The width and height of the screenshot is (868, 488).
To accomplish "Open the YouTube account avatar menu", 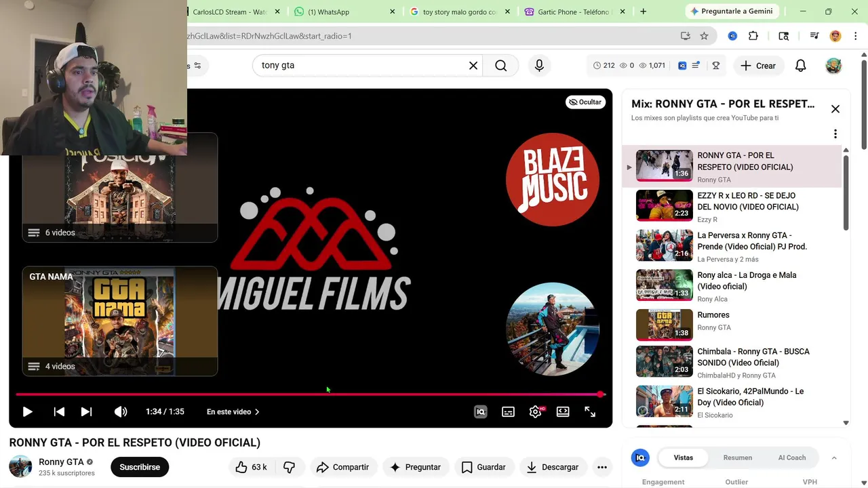I will (x=833, y=66).
